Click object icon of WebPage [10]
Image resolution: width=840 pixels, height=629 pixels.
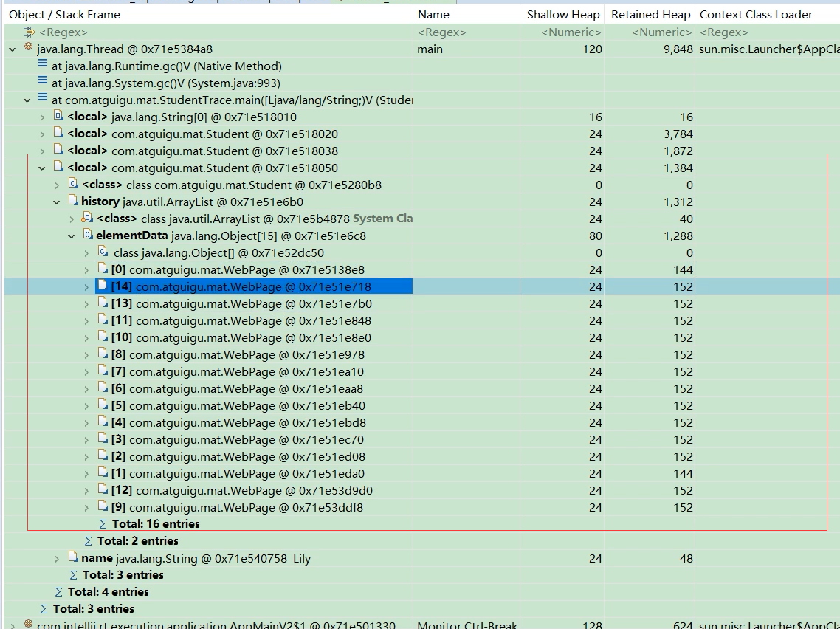coord(103,337)
